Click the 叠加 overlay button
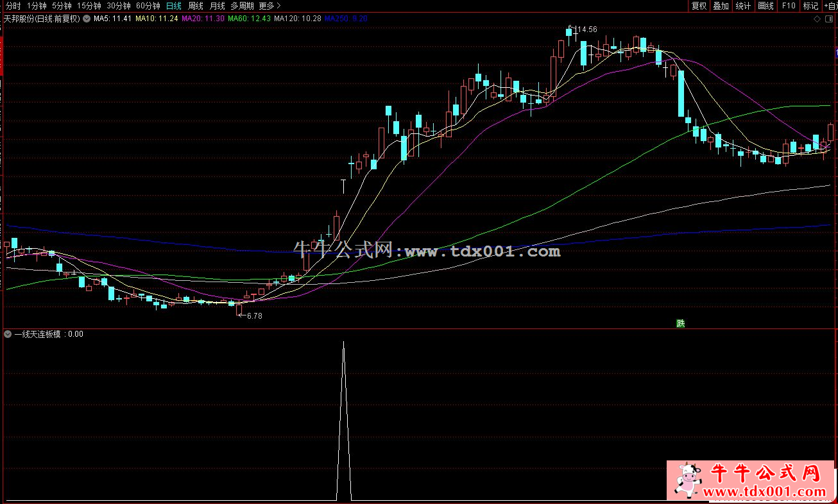Screen dimensions: 838x504 click(x=721, y=6)
